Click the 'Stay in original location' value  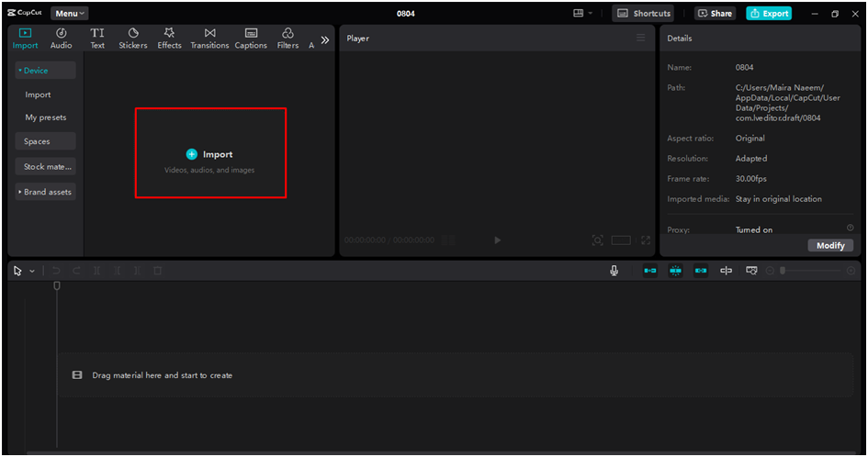(x=778, y=198)
